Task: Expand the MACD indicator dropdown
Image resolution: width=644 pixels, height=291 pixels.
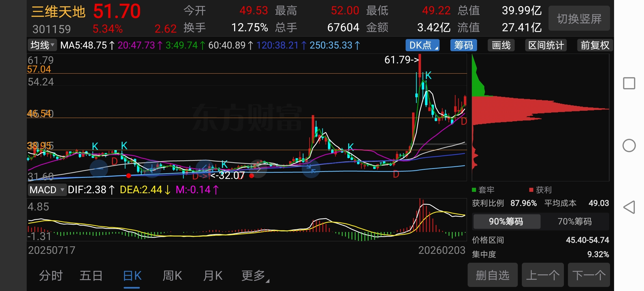Action: 47,190
